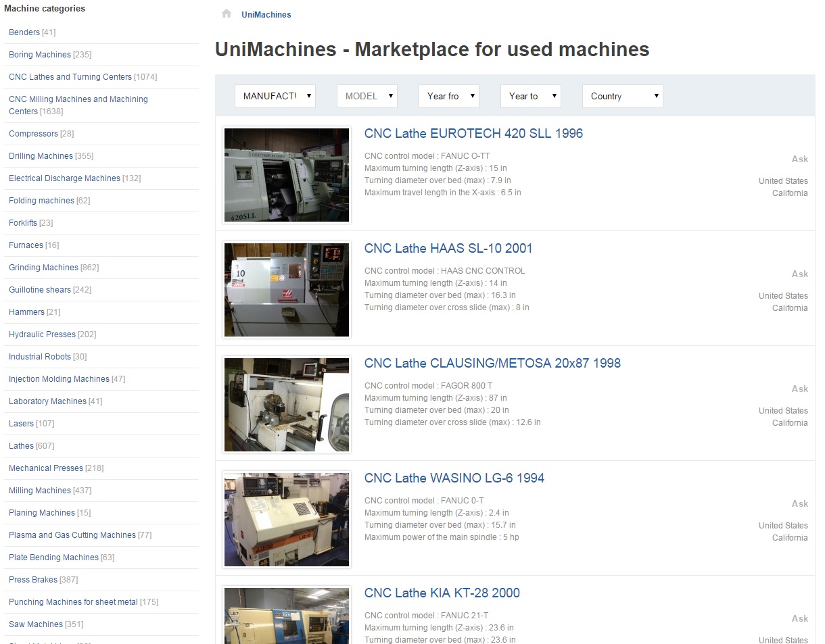Open the Manufacturer dropdown filter
The height and width of the screenshot is (644, 825).
[x=275, y=96]
